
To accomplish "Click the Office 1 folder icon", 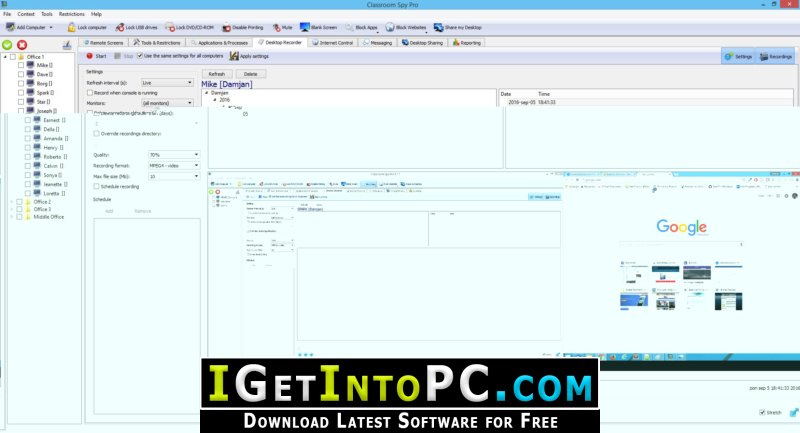I will 21,57.
